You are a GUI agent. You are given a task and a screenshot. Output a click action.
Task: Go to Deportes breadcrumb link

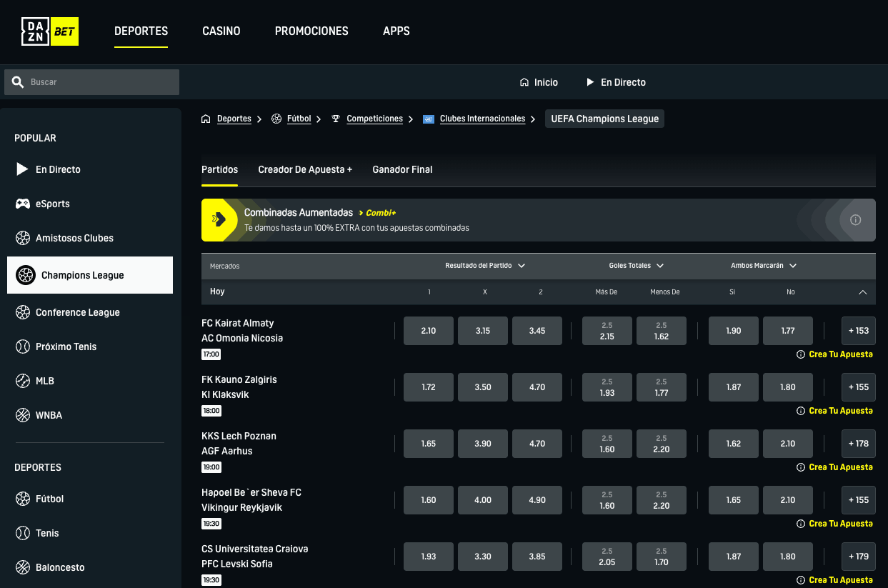[234, 119]
